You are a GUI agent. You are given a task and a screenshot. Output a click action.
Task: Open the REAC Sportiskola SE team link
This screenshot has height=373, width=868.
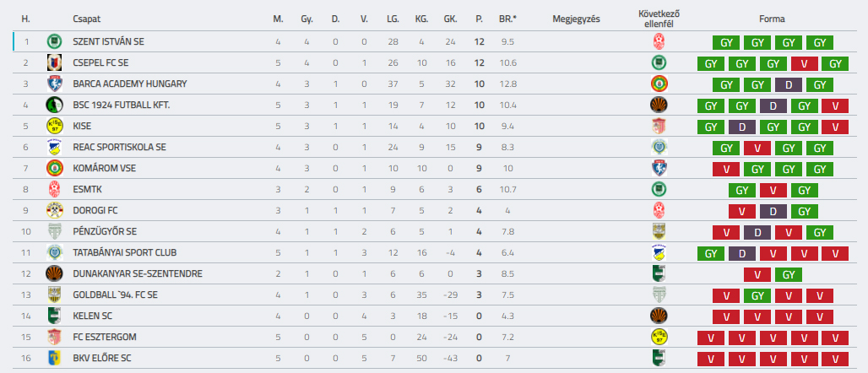coord(120,147)
